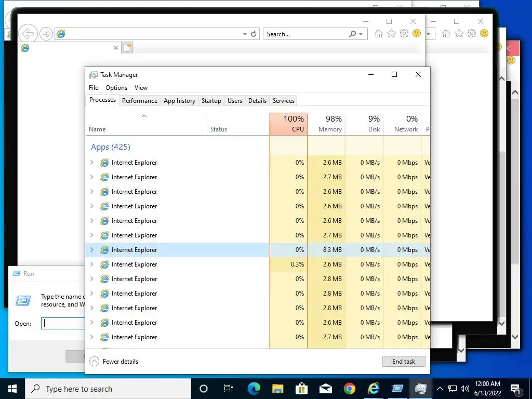Switch to the Startup tab
The height and width of the screenshot is (399, 532).
click(211, 101)
